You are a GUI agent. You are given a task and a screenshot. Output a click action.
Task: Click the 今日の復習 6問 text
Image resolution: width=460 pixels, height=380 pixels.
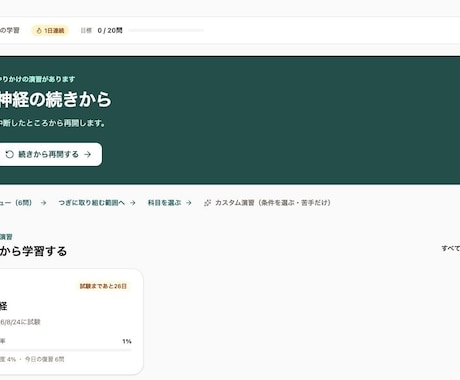coord(44,359)
